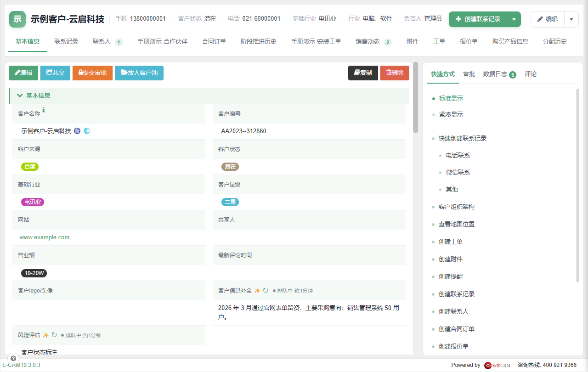Switch to 阶段推进历史 tab
Screen dimensions: 588x372
[x=259, y=41]
